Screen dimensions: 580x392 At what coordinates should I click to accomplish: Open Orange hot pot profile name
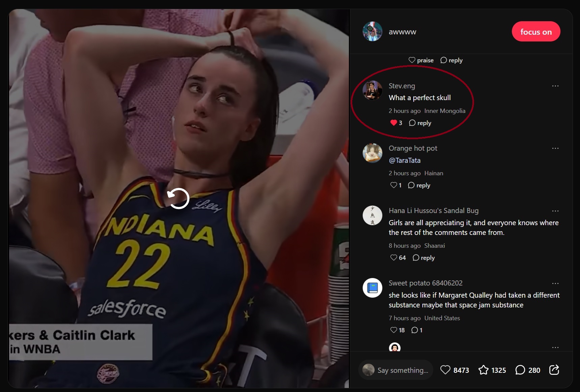(x=413, y=148)
